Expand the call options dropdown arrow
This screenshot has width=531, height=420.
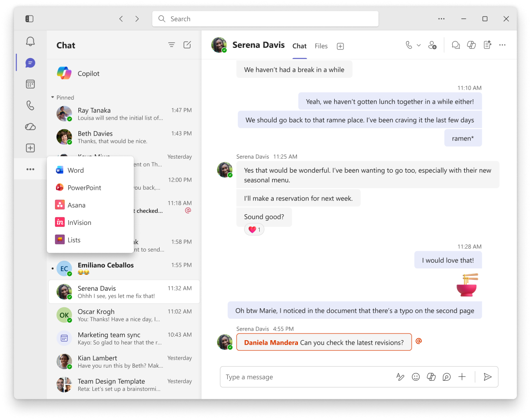tap(419, 45)
